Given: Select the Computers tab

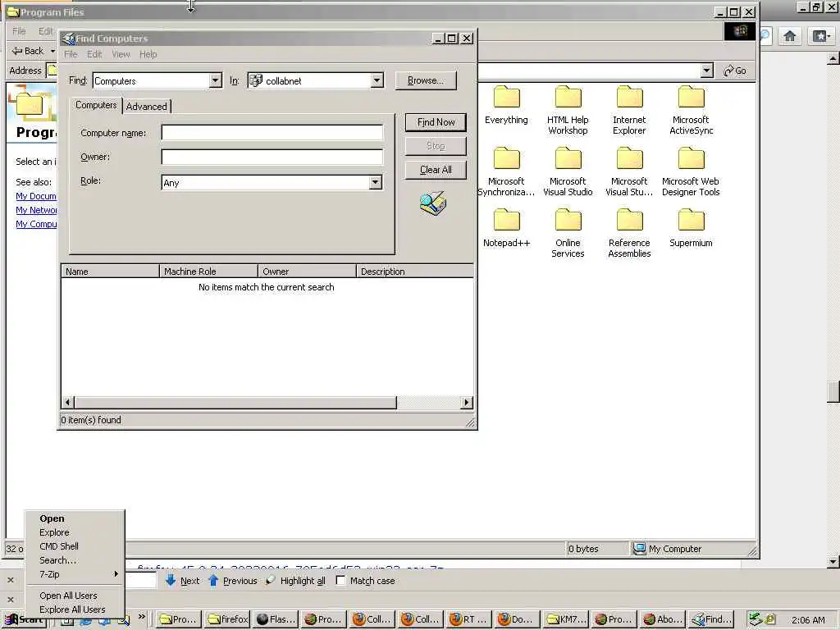Looking at the screenshot, I should 96,105.
